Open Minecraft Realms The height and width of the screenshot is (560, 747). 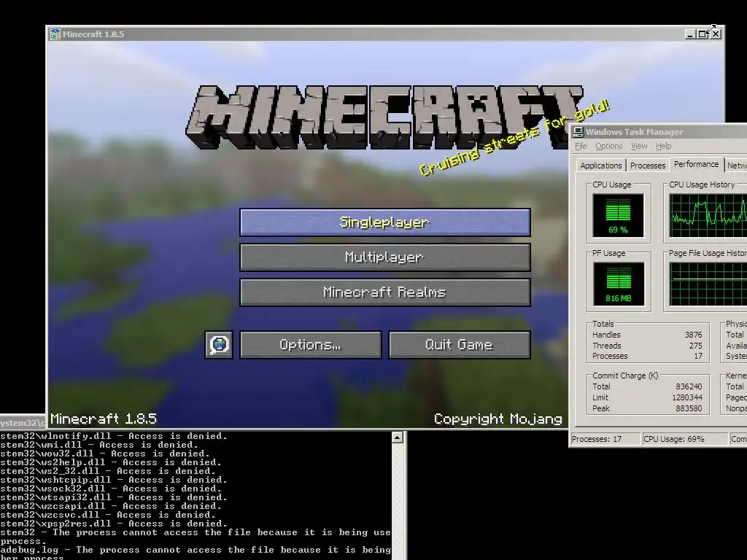point(385,292)
